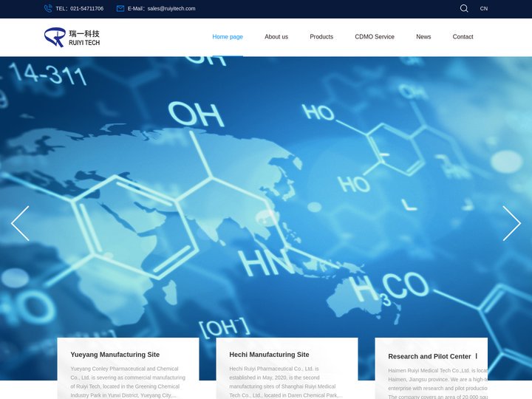Click Yueyang Conley Pharmaceutical description text
The width and height of the screenshot is (532, 399).
point(128,382)
